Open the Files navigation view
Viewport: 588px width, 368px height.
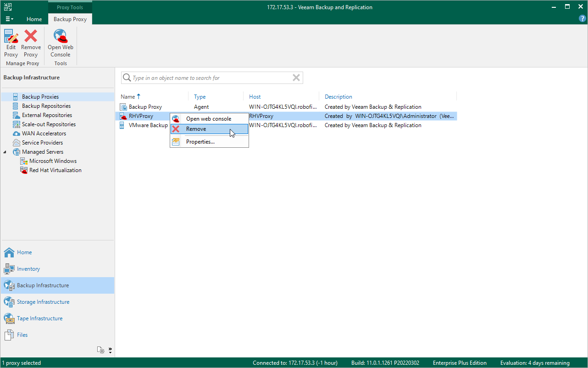57,335
